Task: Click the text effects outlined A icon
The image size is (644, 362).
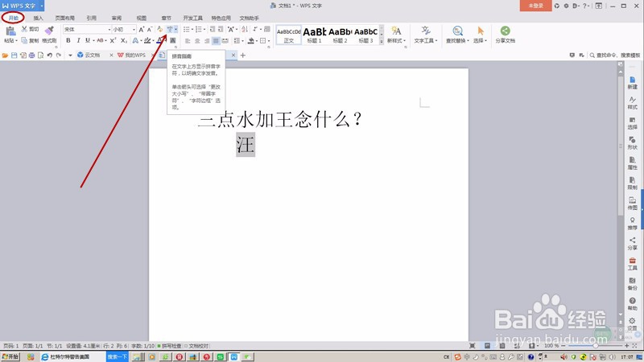Action: click(x=135, y=41)
